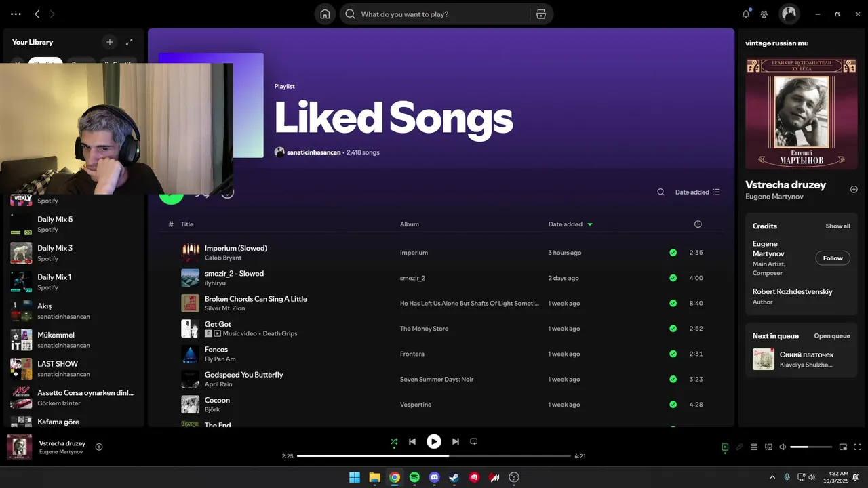Screen dimensions: 868x488
Task: Toggle the liked checkmark on Fences
Action: [673, 354]
